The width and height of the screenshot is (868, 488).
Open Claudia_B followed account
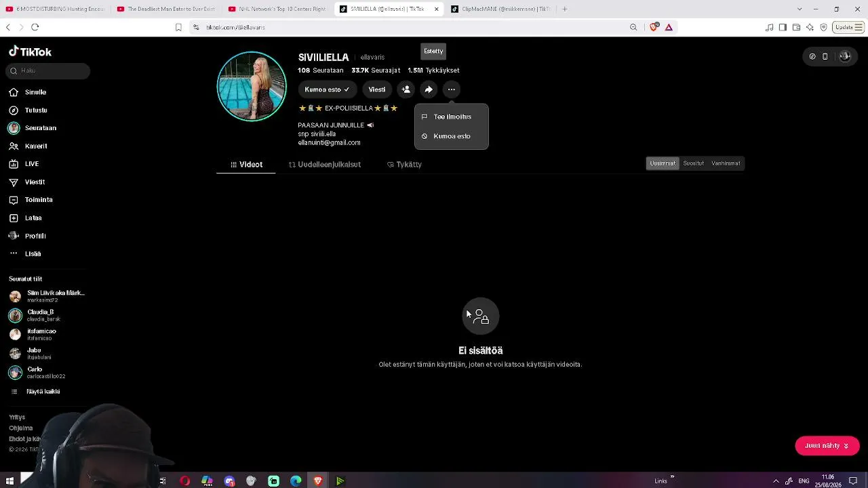coord(35,315)
